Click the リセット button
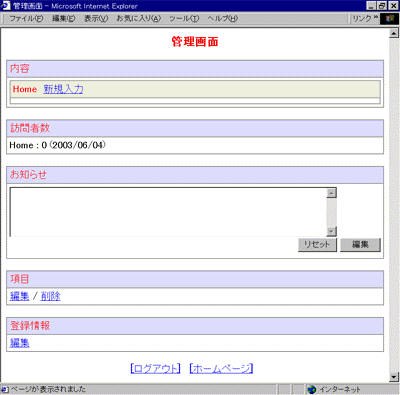Image resolution: width=400 pixels, height=395 pixels. pos(317,245)
